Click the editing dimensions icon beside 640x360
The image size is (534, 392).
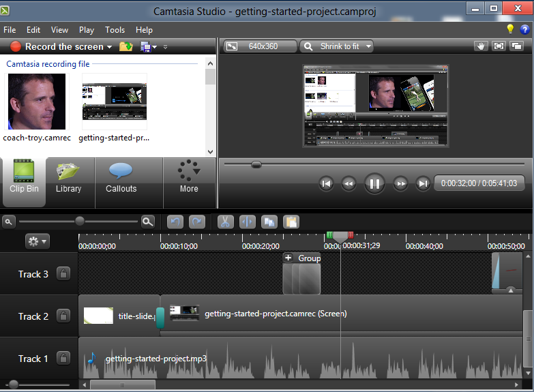click(232, 46)
